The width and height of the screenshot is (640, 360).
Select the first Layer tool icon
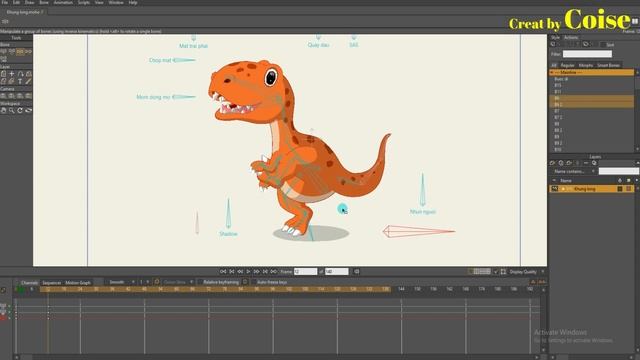pos(4,74)
